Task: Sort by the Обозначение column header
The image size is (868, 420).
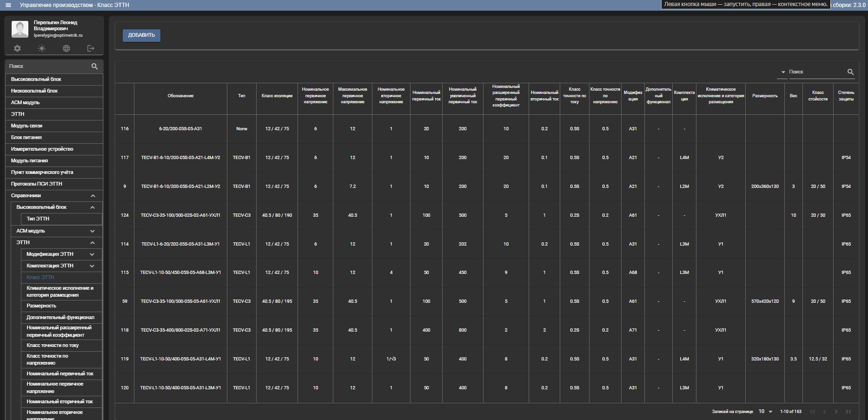Action: point(180,96)
